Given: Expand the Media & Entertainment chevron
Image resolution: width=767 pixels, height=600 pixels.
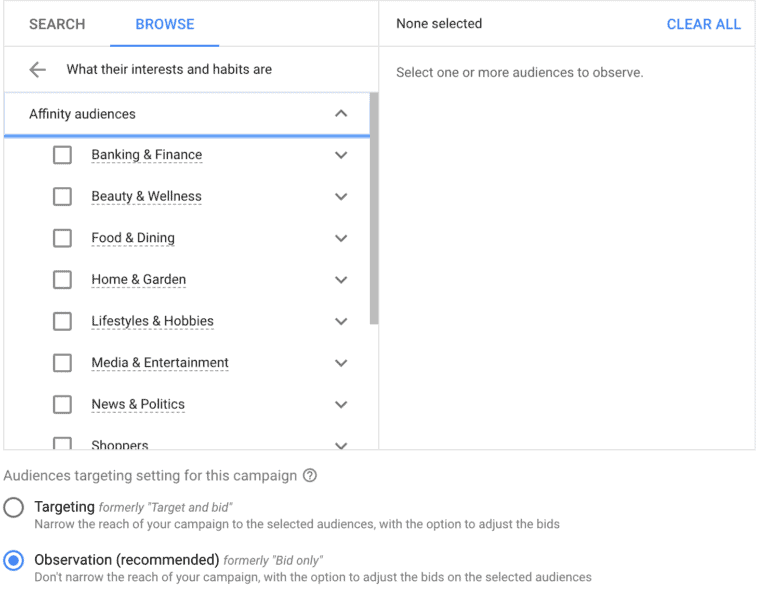Looking at the screenshot, I should 341,363.
